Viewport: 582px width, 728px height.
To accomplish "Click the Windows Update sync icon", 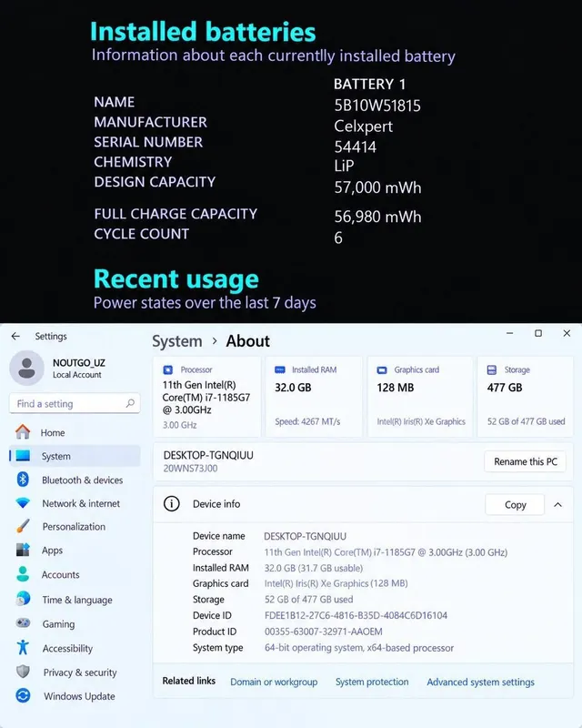I will point(23,695).
